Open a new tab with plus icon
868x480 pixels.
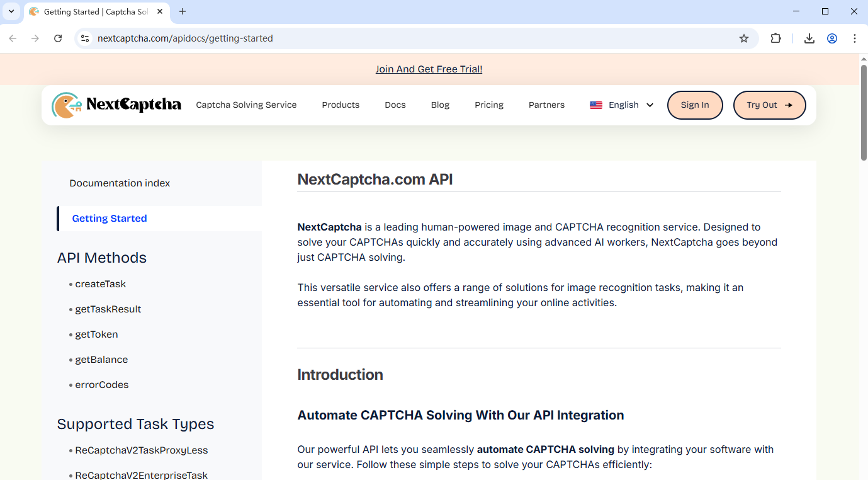pyautogui.click(x=183, y=11)
